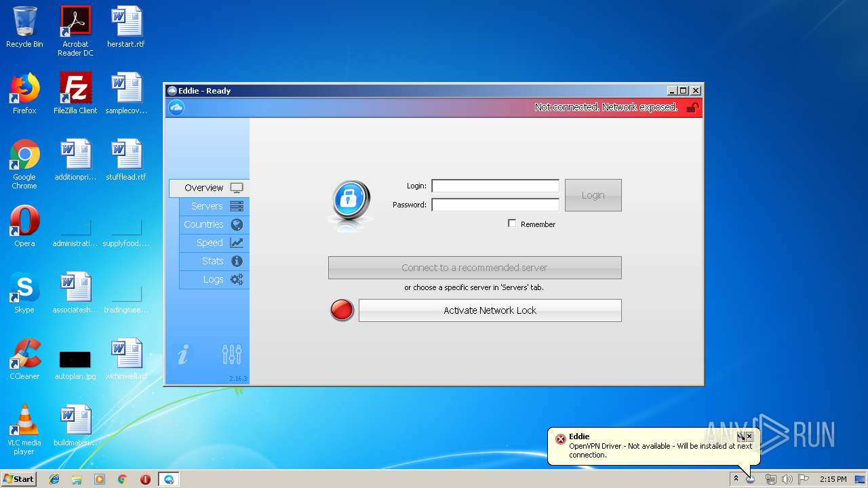This screenshot has height=488, width=868.
Task: Click Show desktop button
Action: point(861,479)
